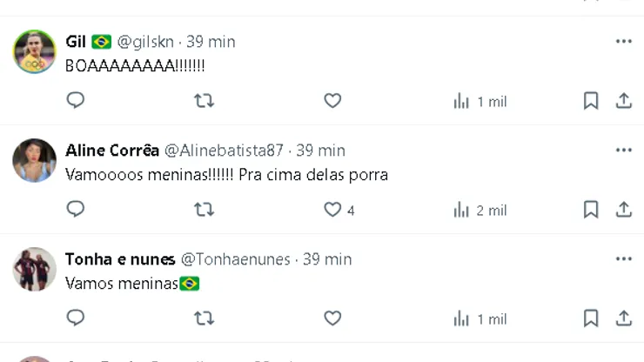Share Aline Corrêa's tweet
644x362 pixels.
pyautogui.click(x=624, y=210)
